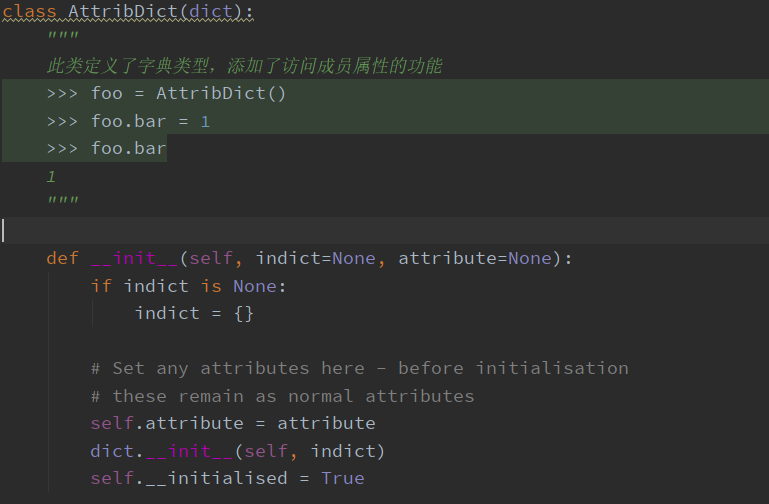Place cursor at end of '>>> foo.bar' line
Image resolution: width=769 pixels, height=504 pixels.
167,149
